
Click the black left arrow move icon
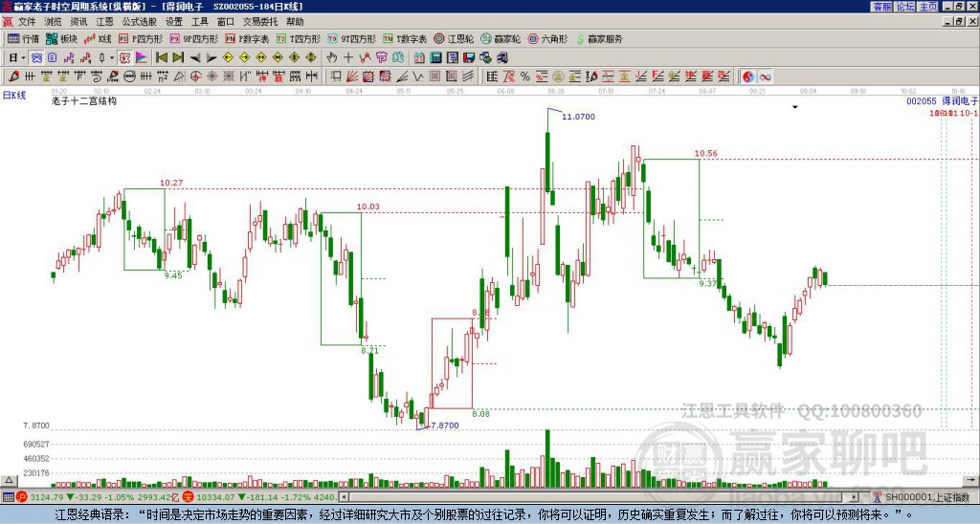195,58
